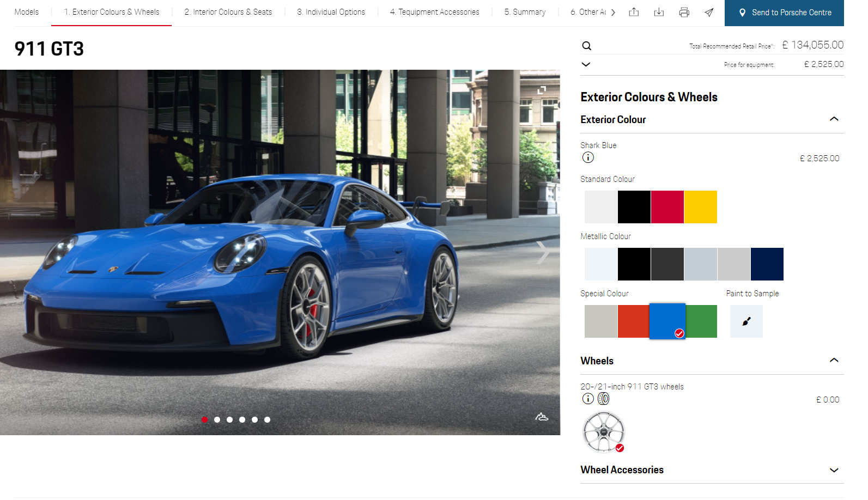
Task: Select third image carousel dot
Action: (x=229, y=419)
